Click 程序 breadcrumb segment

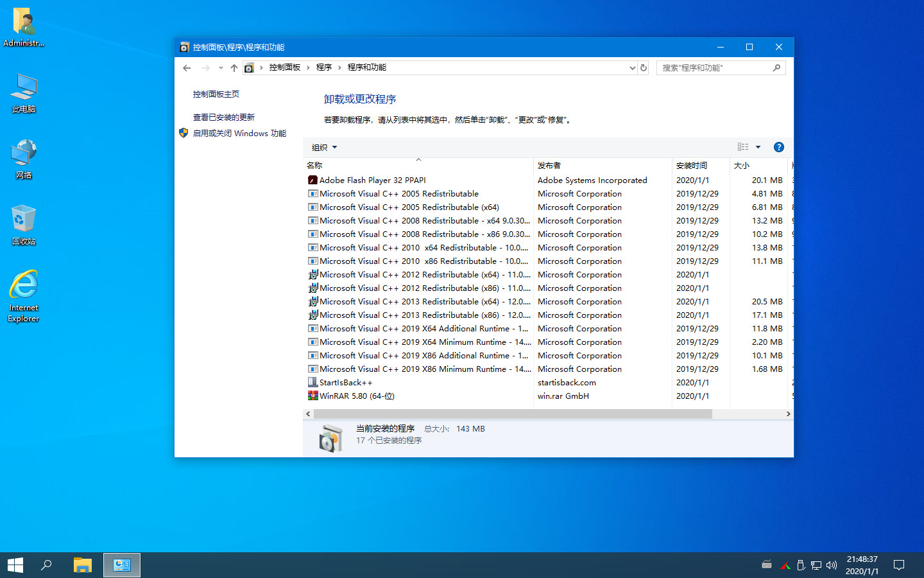click(324, 67)
